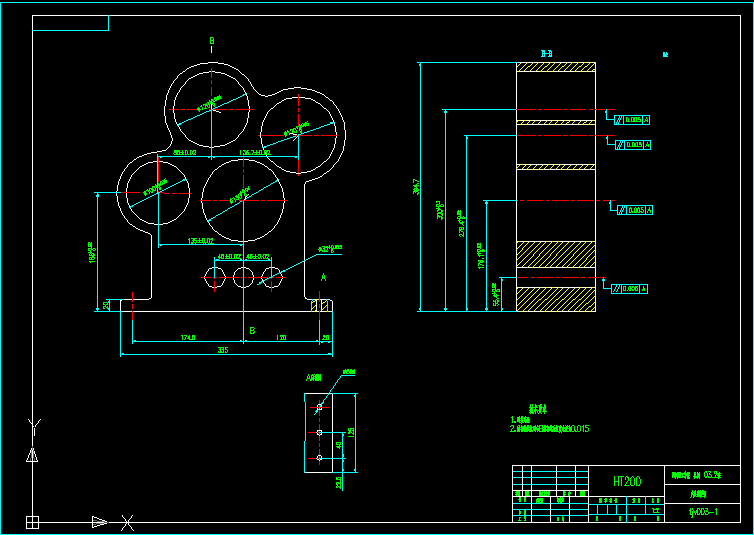Image resolution: width=754 pixels, height=535 pixels.
Task: Click the small rectangle at frame's top-left corner
Action: coord(70,23)
